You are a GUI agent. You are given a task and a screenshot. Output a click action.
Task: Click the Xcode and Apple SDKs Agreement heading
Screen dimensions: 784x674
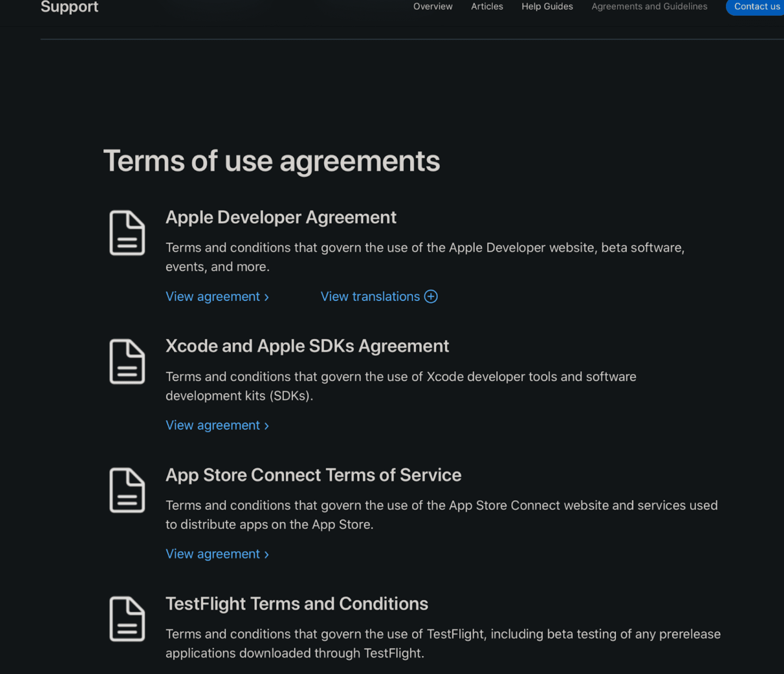pyautogui.click(x=307, y=346)
